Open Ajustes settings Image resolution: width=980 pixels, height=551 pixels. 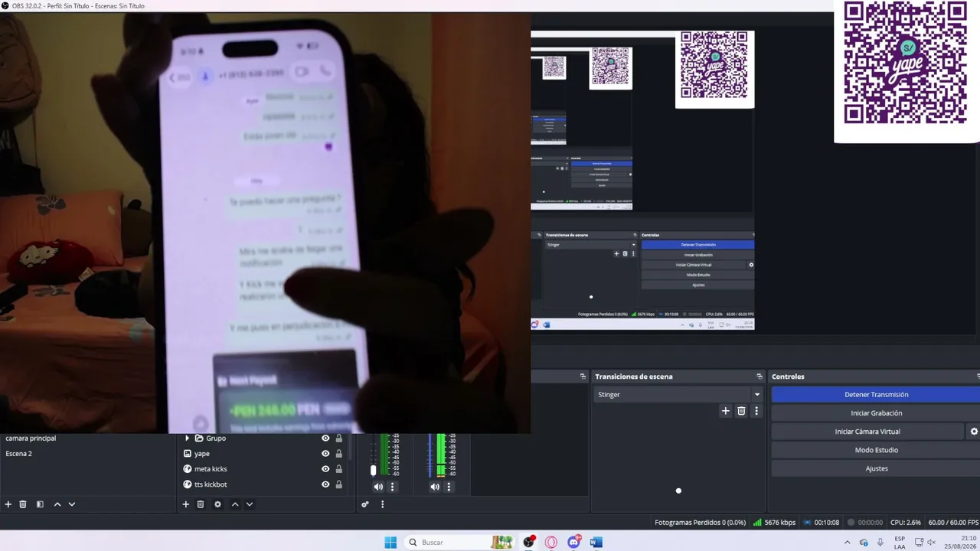pos(876,468)
